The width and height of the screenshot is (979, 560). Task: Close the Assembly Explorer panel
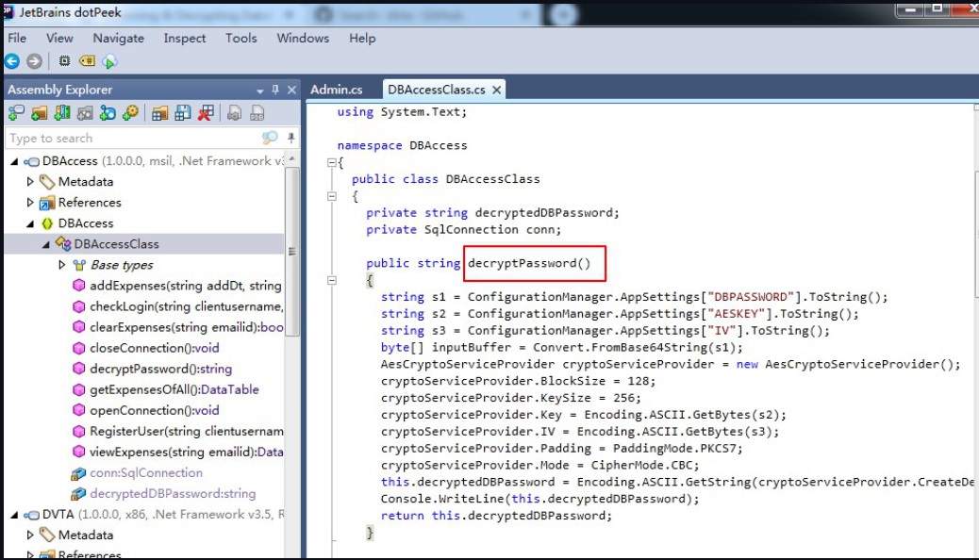pyautogui.click(x=291, y=90)
